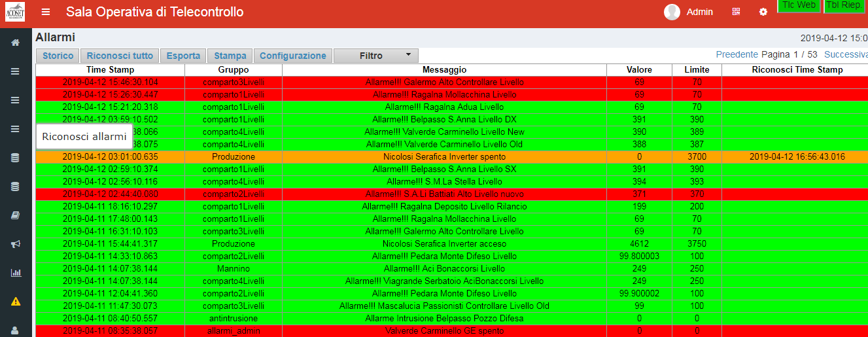Select 'Nicolosi Serafica Inverter spento' message
868x337 pixels.
[444, 157]
